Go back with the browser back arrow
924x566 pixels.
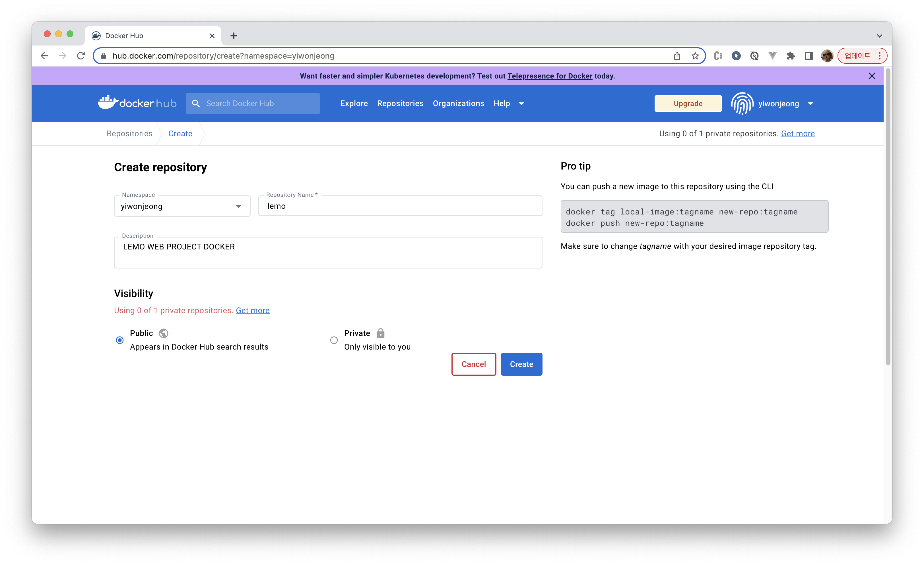44,56
